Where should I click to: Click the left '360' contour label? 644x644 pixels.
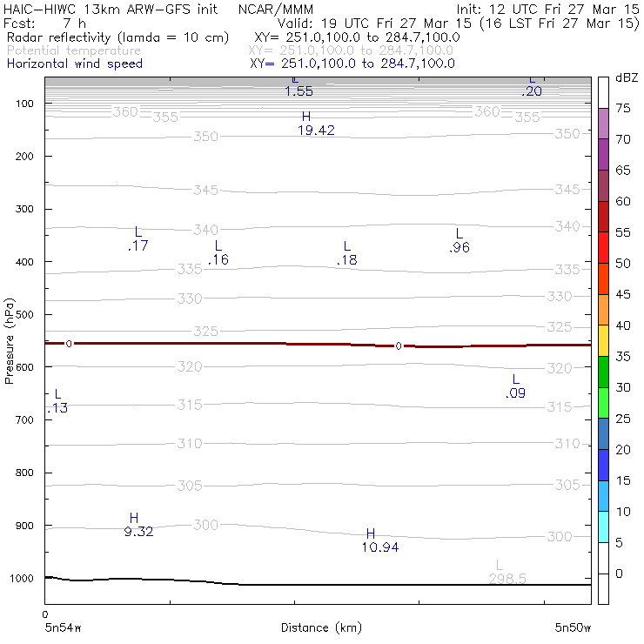pyautogui.click(x=125, y=111)
